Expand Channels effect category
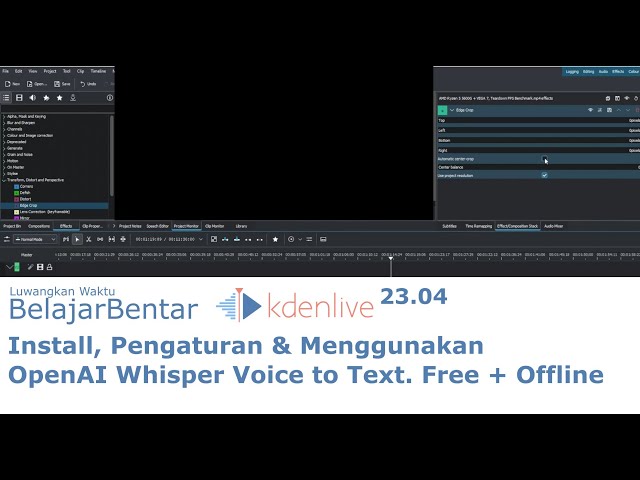Screen dimensions: 640x480 point(4,129)
